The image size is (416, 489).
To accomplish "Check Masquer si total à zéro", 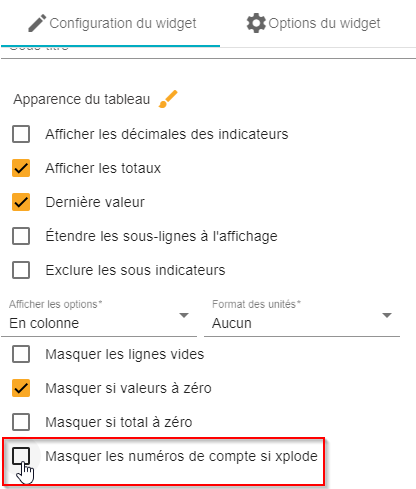I will tap(21, 422).
